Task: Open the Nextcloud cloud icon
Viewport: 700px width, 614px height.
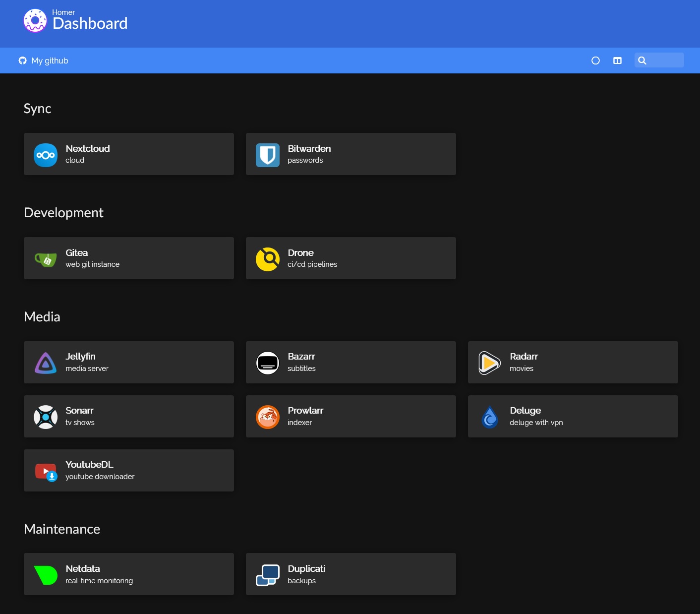Action: pyautogui.click(x=46, y=155)
